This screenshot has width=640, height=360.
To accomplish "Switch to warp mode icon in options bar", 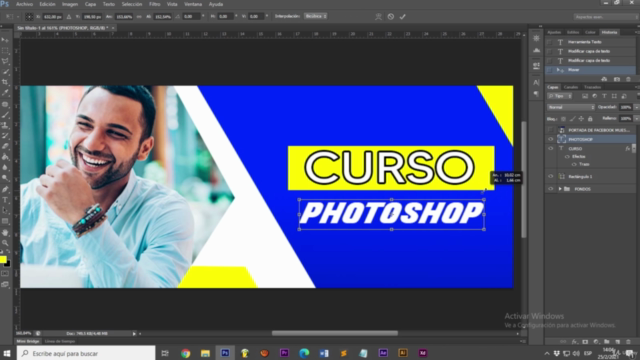I will point(378,17).
